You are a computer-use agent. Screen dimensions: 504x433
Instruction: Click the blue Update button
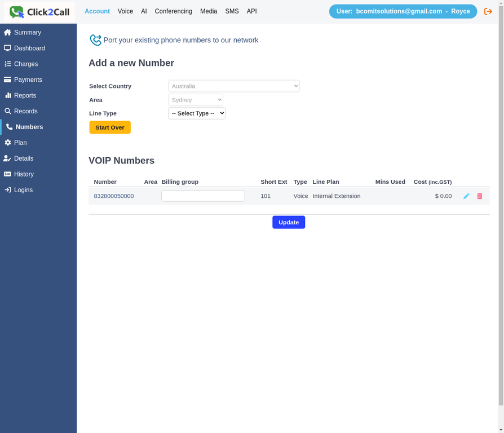click(x=289, y=222)
